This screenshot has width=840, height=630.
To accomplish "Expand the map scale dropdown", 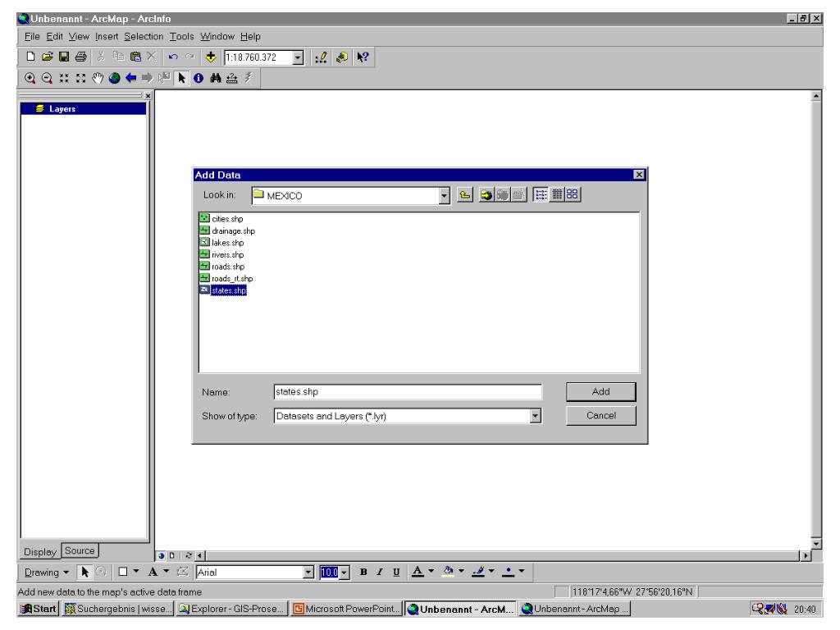I will tap(299, 57).
